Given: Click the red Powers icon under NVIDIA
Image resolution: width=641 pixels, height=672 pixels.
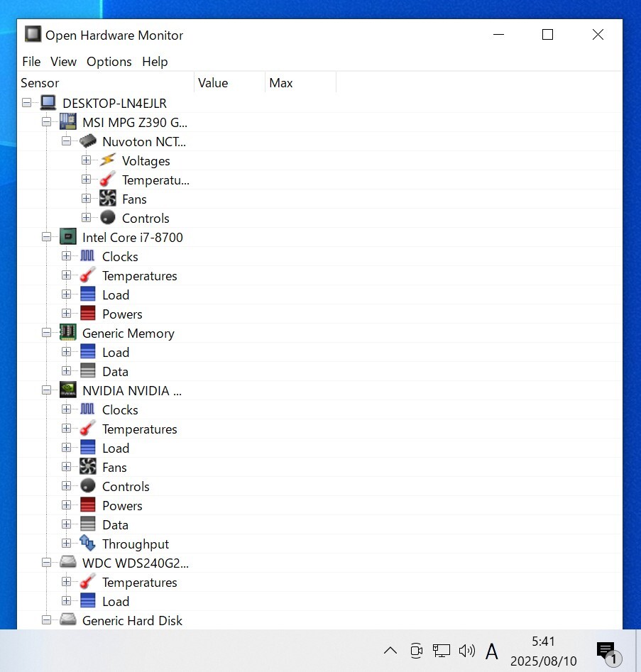Looking at the screenshot, I should (87, 505).
